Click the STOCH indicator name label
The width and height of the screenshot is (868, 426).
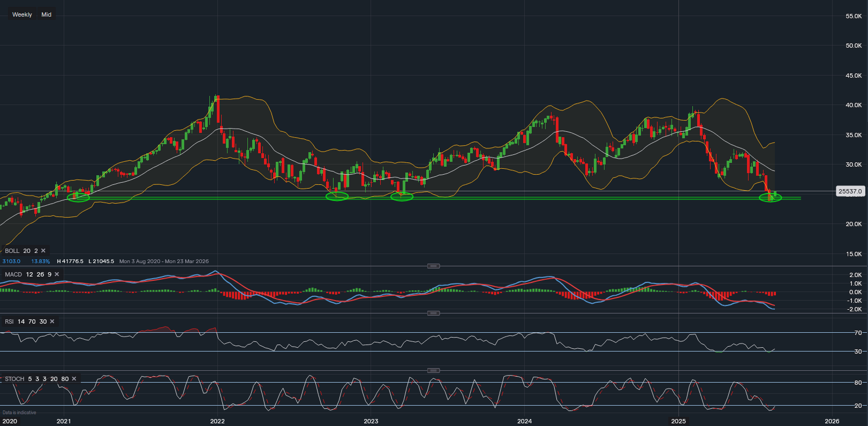tap(15, 379)
